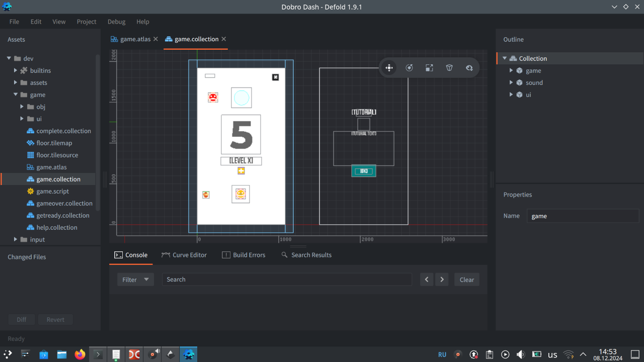Expand the assets folder
The height and width of the screenshot is (362, 644).
(16, 82)
